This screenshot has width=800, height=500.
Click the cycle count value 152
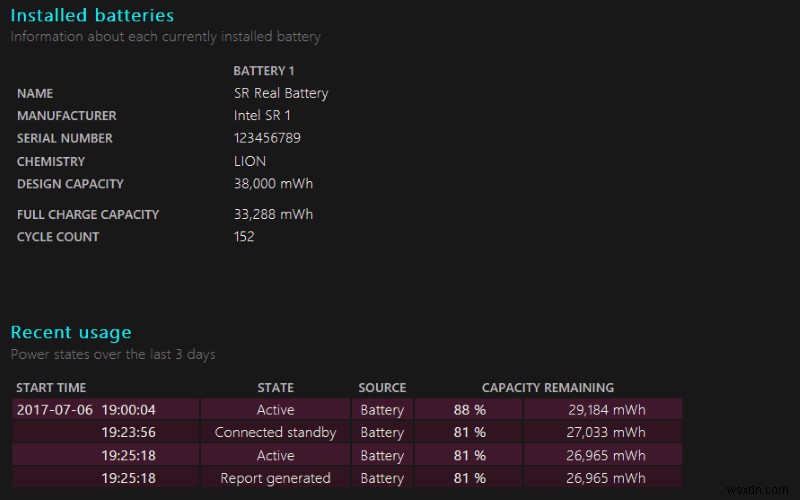(x=244, y=237)
